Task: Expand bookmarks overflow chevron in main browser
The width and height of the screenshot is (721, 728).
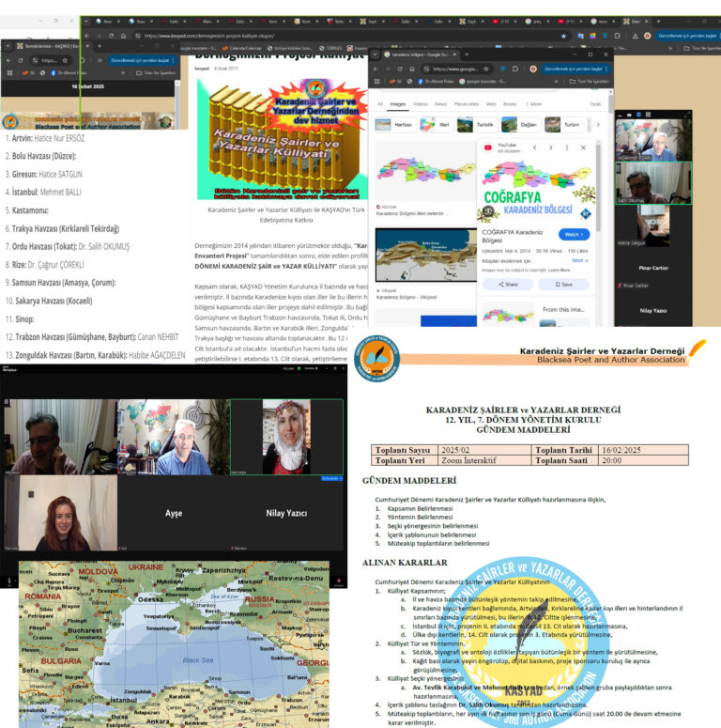Action: coord(669,48)
